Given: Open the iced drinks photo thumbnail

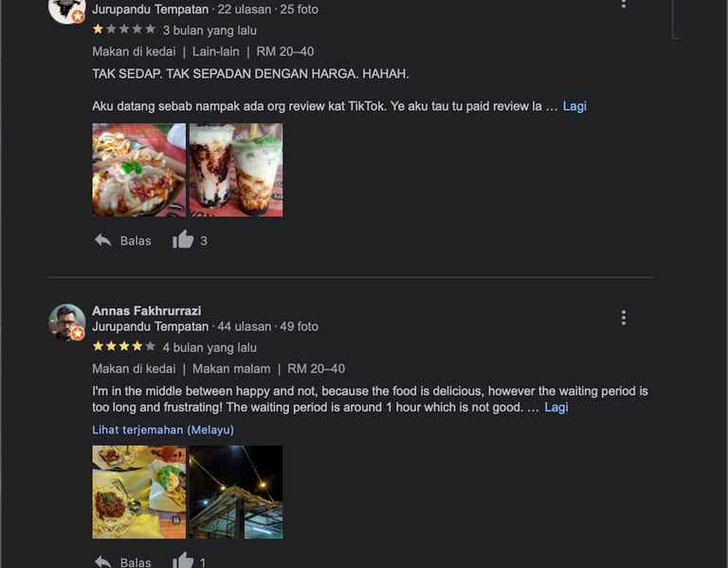Looking at the screenshot, I should pyautogui.click(x=236, y=170).
